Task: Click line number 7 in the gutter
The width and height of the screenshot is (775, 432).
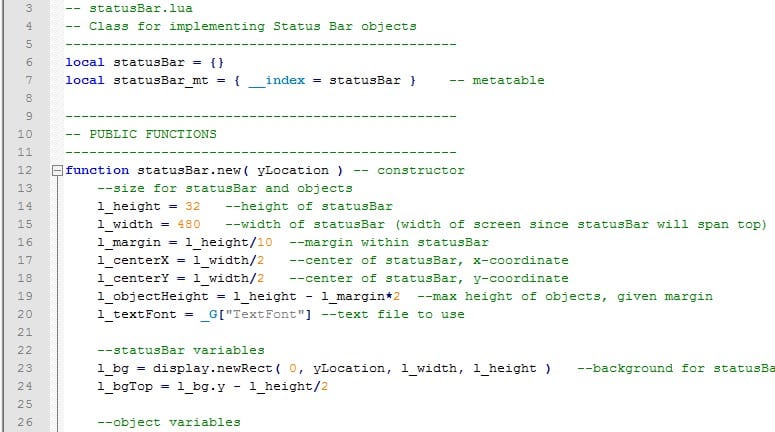Action: tap(29, 80)
